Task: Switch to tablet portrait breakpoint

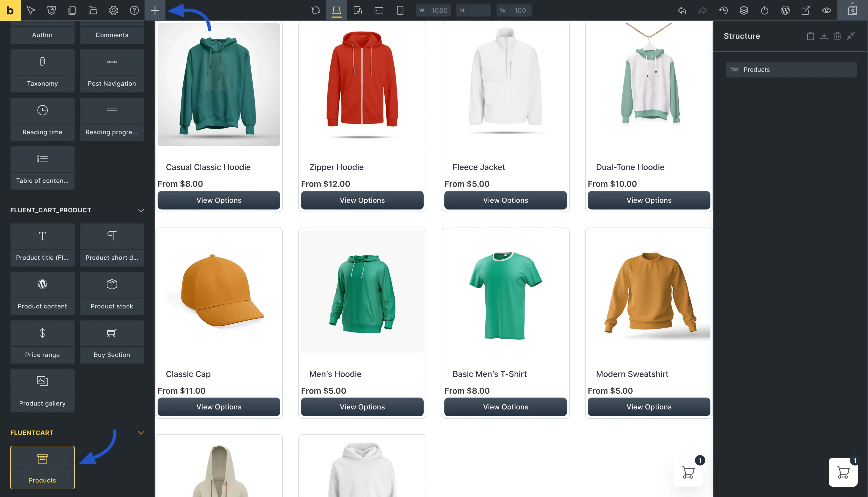Action: (x=357, y=10)
